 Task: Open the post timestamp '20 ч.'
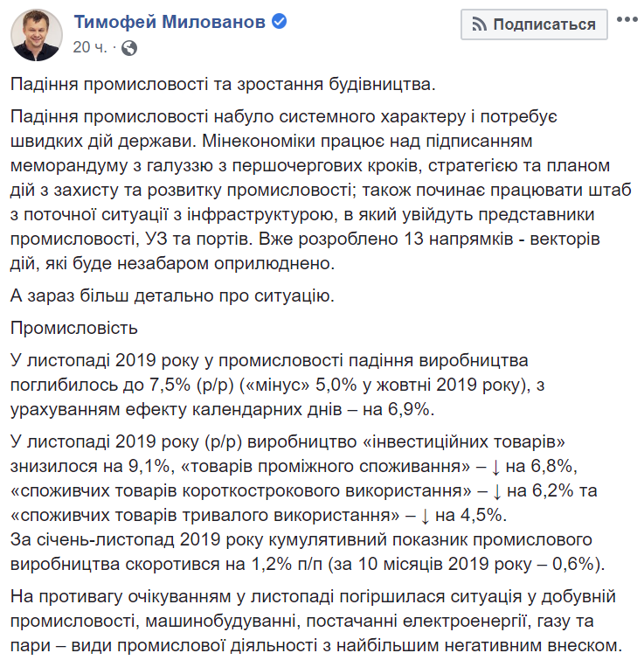coord(90,47)
